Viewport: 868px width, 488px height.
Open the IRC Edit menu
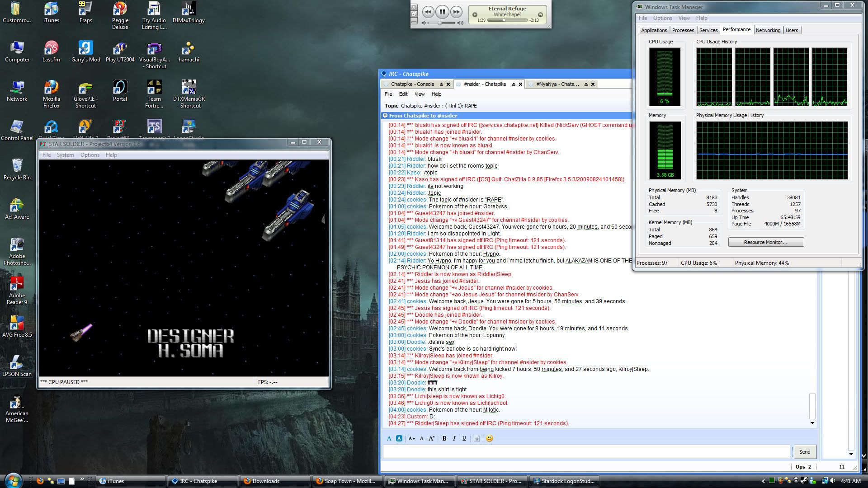403,94
